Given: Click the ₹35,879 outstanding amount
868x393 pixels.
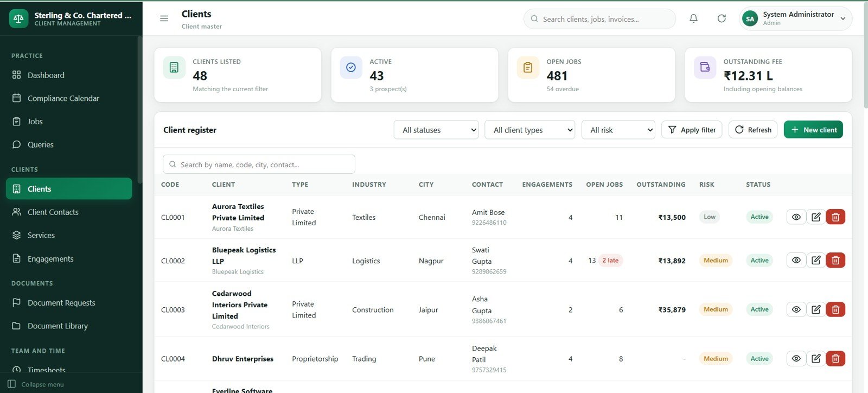Looking at the screenshot, I should [x=672, y=310].
